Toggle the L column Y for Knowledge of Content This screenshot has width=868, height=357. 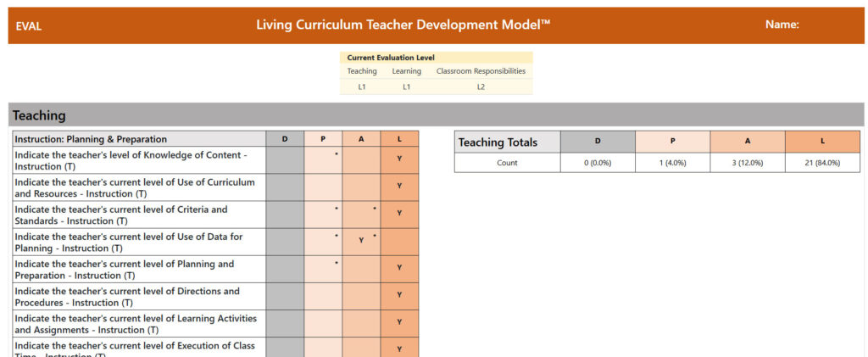[399, 159]
